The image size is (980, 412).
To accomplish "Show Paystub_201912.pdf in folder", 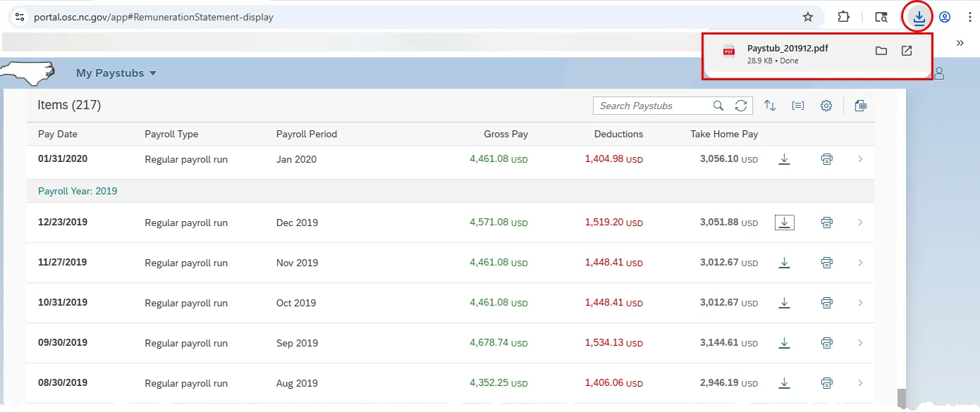I will pos(881,51).
